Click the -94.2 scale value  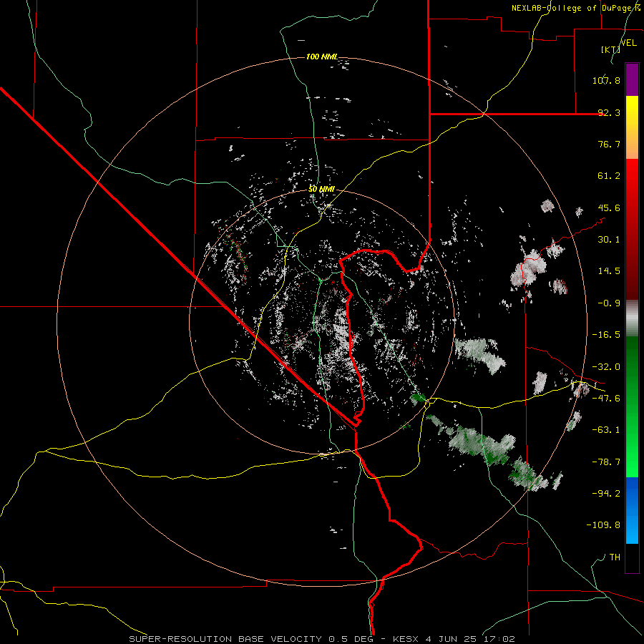click(606, 493)
